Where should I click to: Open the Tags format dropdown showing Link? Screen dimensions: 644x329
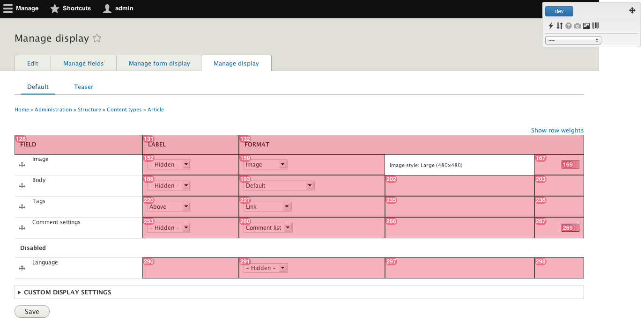268,207
